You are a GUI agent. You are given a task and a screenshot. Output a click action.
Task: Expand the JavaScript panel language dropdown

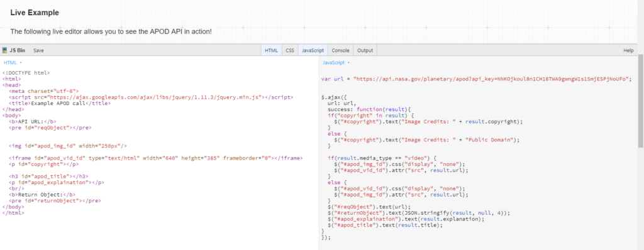click(x=336, y=63)
